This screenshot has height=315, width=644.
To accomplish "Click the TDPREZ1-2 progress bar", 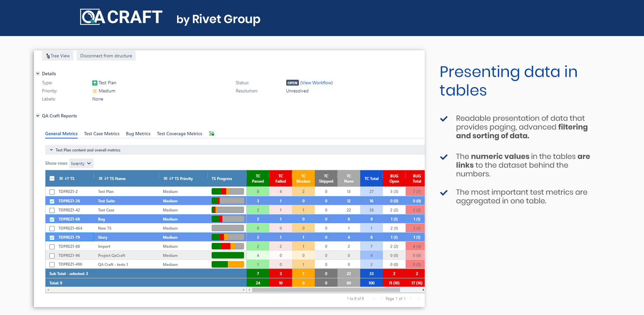I will [x=228, y=191].
